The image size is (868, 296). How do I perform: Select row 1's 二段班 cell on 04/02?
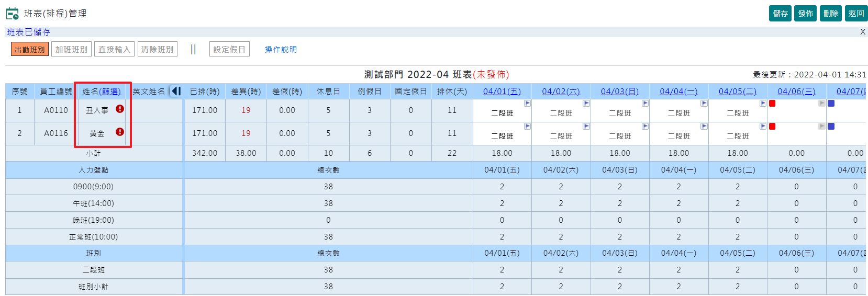(561, 113)
